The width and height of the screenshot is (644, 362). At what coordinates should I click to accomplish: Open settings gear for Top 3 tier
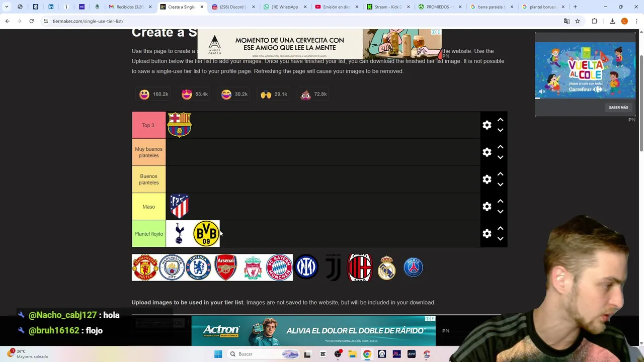(x=487, y=125)
